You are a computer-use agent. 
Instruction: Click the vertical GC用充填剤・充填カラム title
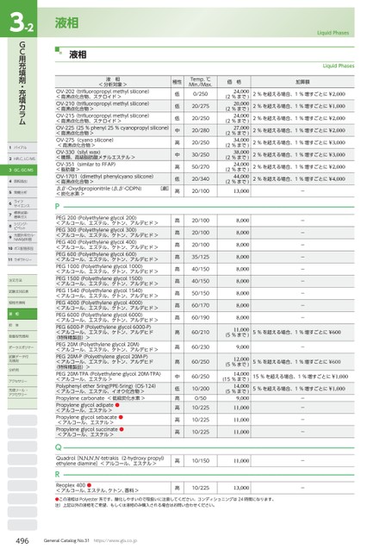[22, 83]
